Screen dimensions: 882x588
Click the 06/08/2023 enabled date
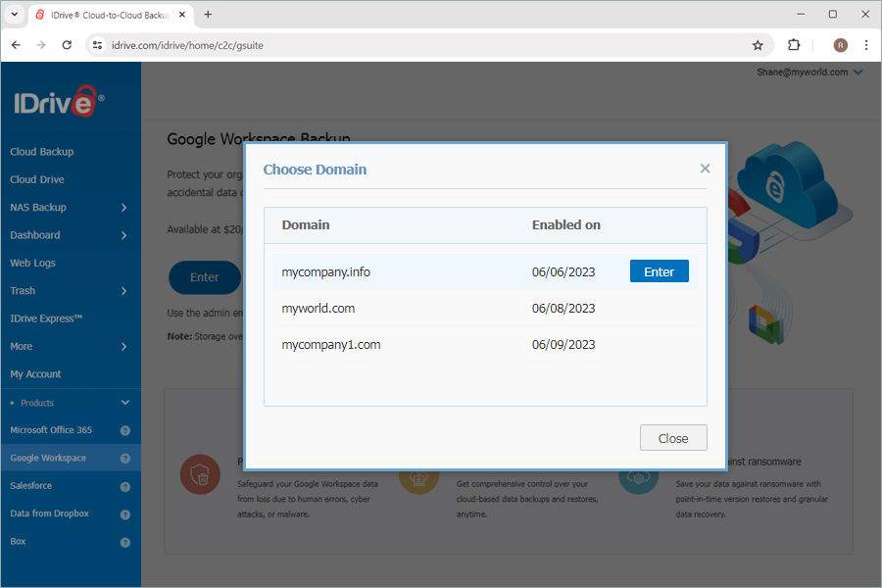563,309
